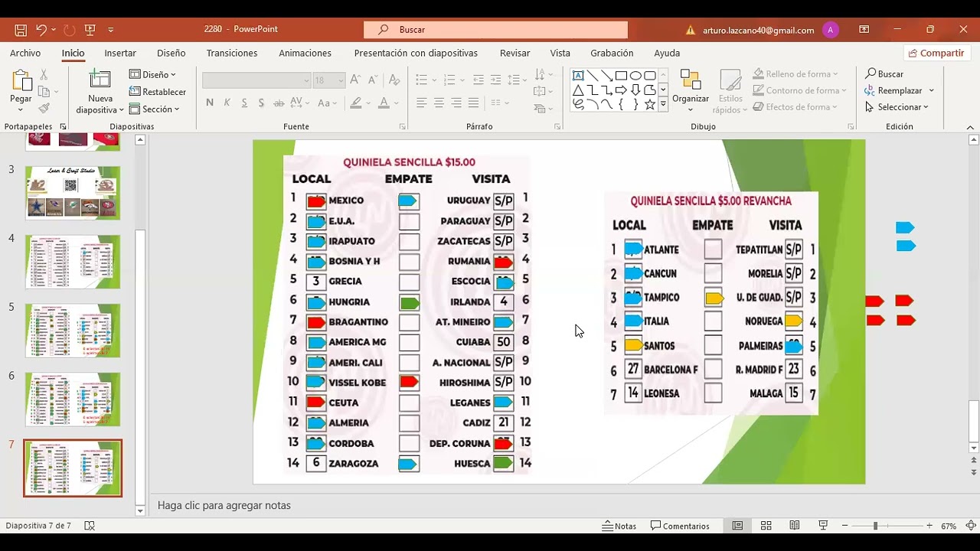Image resolution: width=980 pixels, height=551 pixels.
Task: Switch to the Transiciones tab
Action: [x=232, y=53]
